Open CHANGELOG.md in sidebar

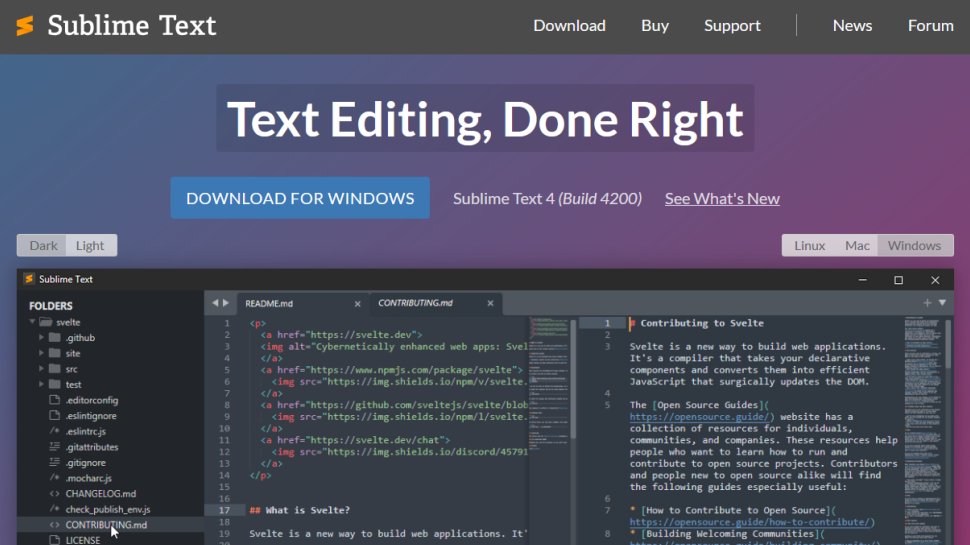pyautogui.click(x=101, y=494)
